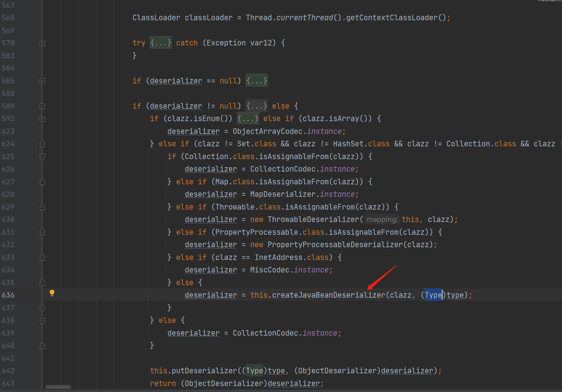
Task: Click fold end marker at line 640
Action: 42,346
